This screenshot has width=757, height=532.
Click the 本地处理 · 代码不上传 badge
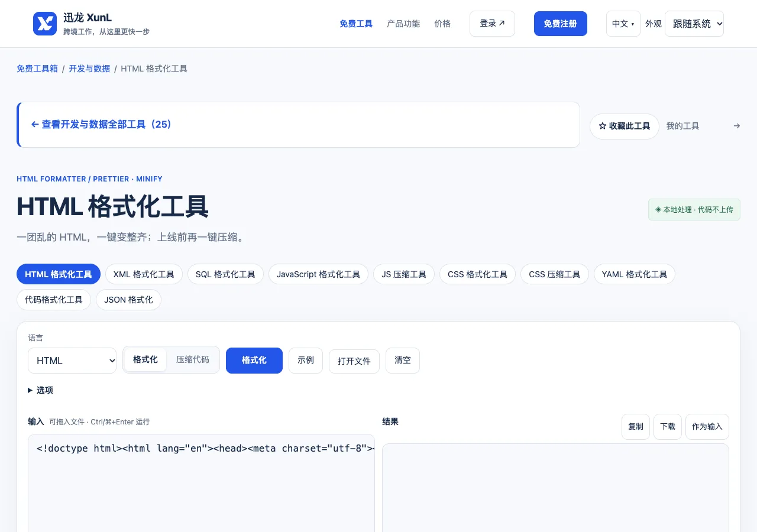point(694,210)
